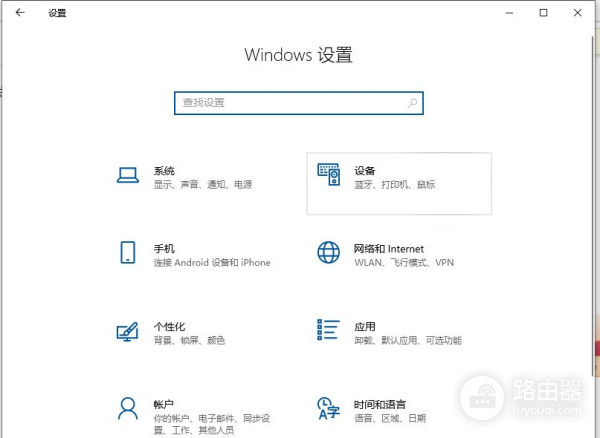Open the Accounts person icon
The image size is (600, 438).
click(128, 409)
